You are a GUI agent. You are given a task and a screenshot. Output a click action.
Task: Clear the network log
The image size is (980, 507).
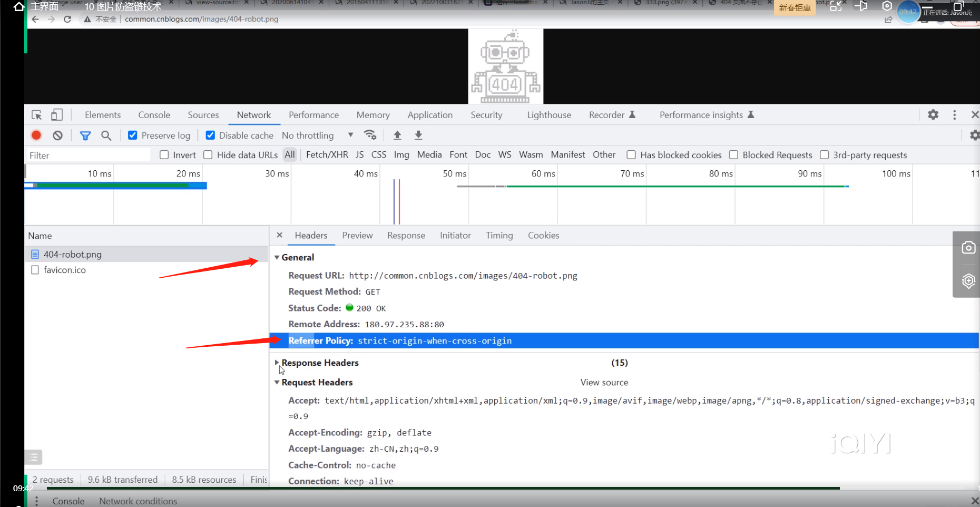click(58, 135)
